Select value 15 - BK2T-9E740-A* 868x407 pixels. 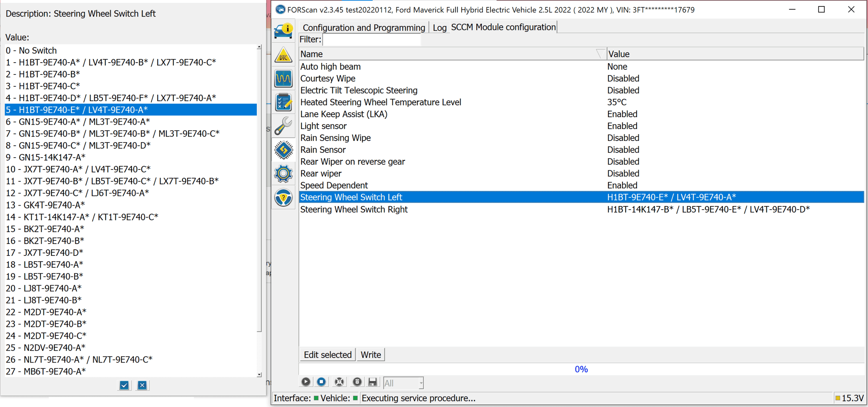[131, 229]
